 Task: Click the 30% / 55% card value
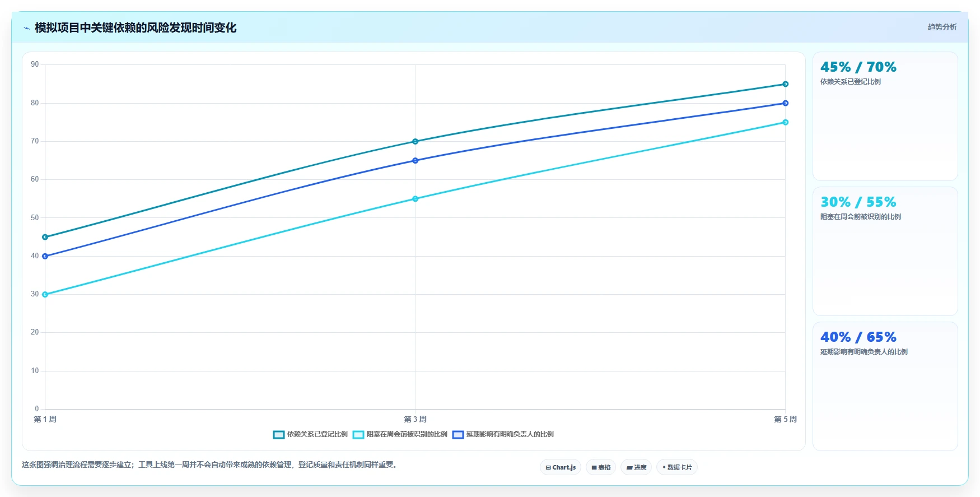pos(858,202)
